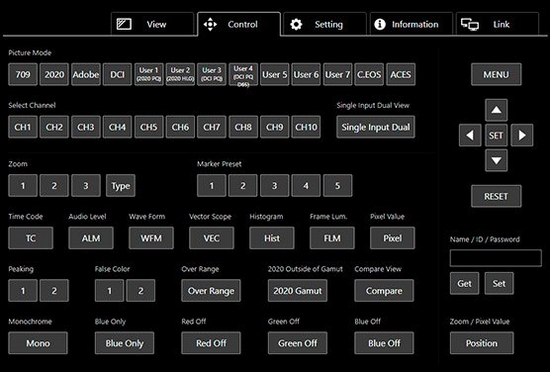This screenshot has width=550, height=372.
Task: Click the right arrow navigation button
Action: click(522, 135)
